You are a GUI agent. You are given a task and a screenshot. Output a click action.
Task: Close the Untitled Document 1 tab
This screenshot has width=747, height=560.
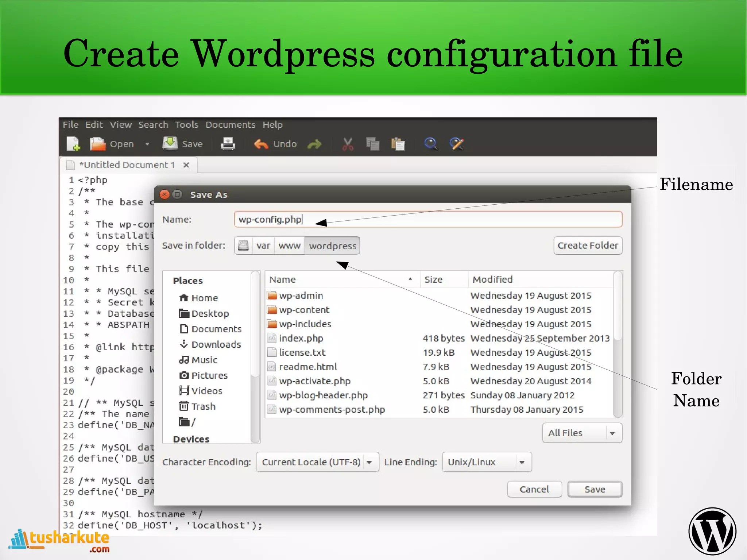click(186, 165)
